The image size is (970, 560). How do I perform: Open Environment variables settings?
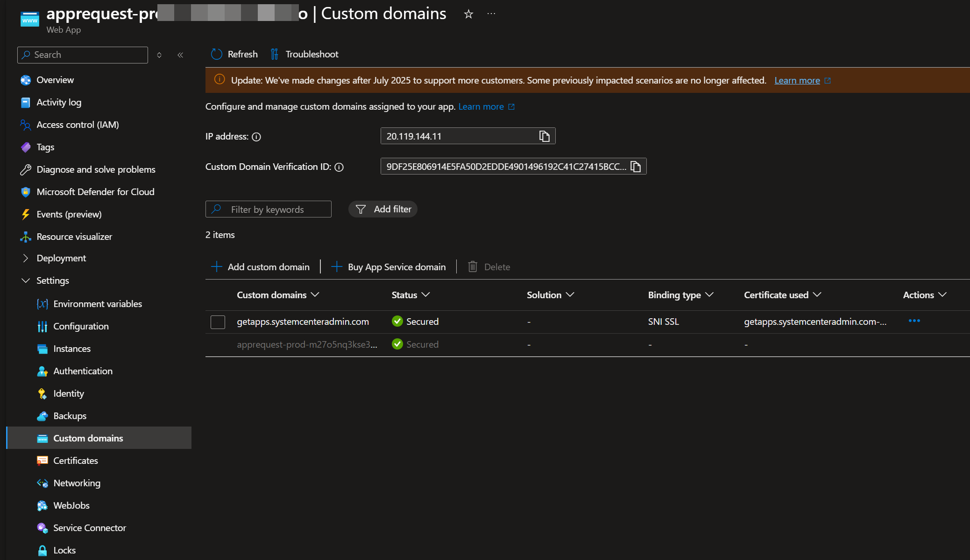click(98, 304)
